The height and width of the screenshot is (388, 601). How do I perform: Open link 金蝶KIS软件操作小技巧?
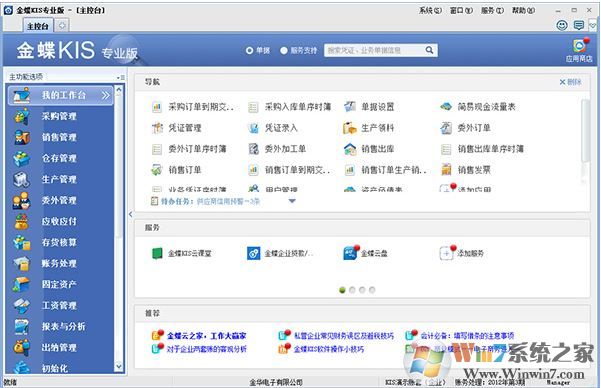point(329,349)
